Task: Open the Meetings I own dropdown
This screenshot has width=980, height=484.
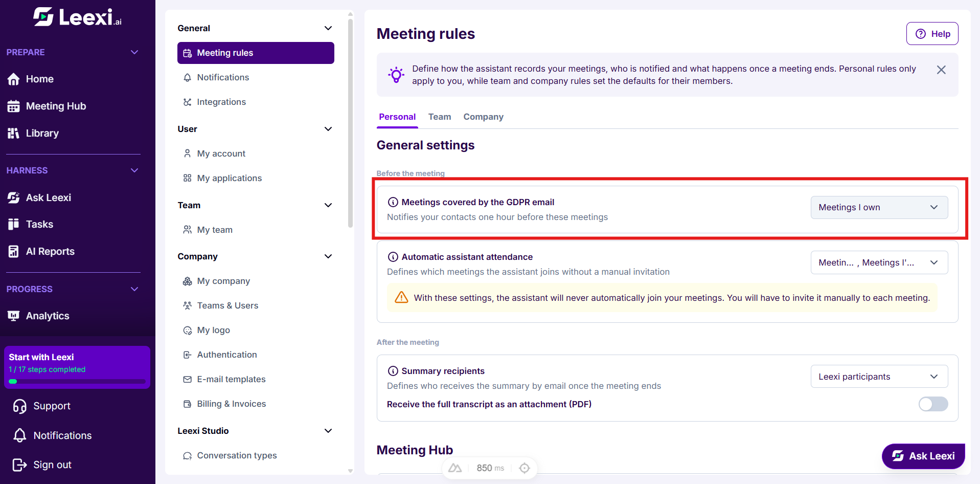Action: (x=879, y=207)
